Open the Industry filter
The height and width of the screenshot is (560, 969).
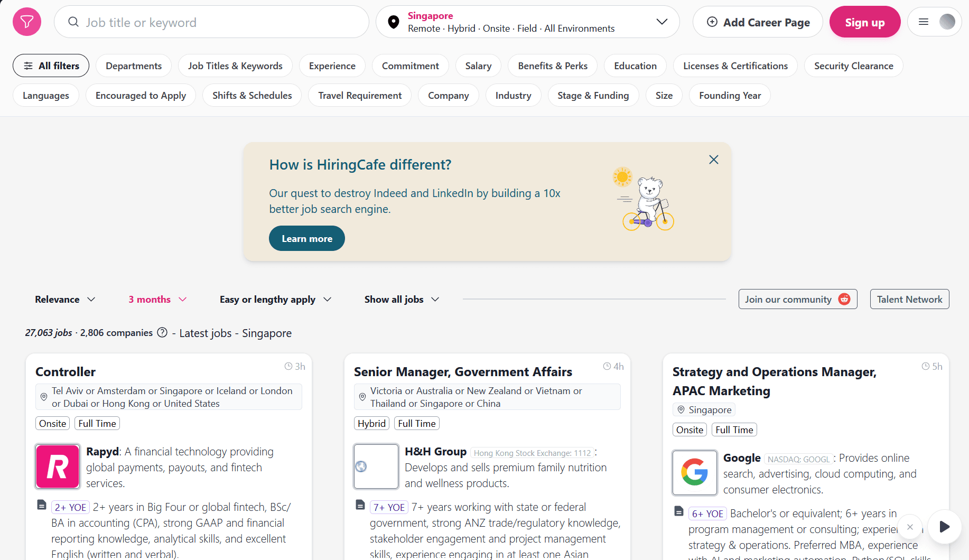click(x=514, y=95)
